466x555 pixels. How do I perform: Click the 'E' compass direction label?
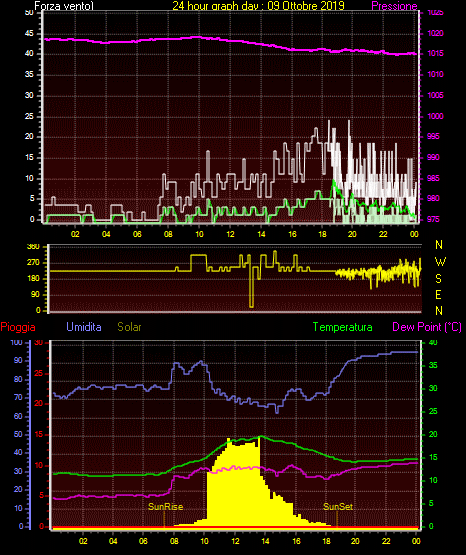[x=438, y=294]
